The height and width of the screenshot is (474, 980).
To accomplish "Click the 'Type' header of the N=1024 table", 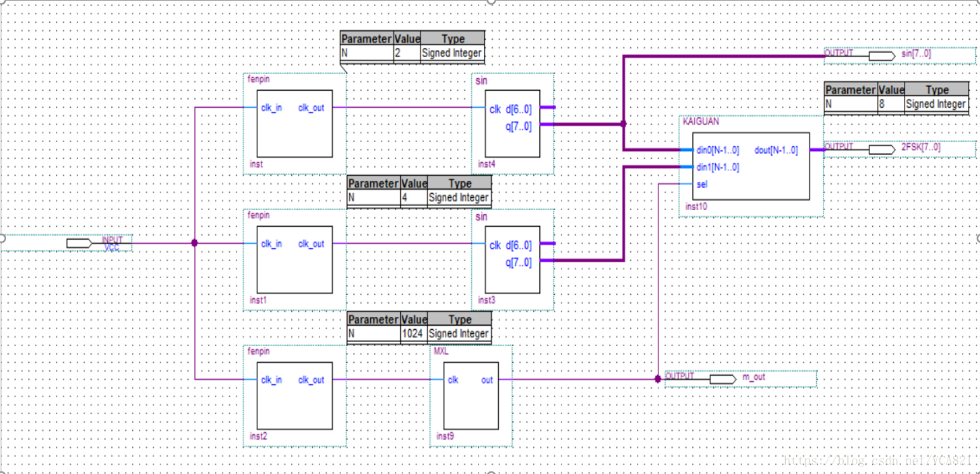I will [460, 319].
